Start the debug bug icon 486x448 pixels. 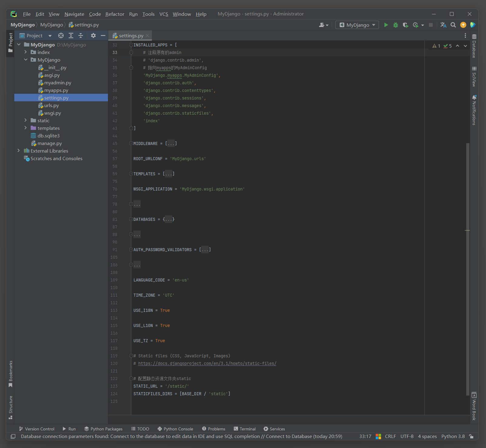pyautogui.click(x=396, y=25)
